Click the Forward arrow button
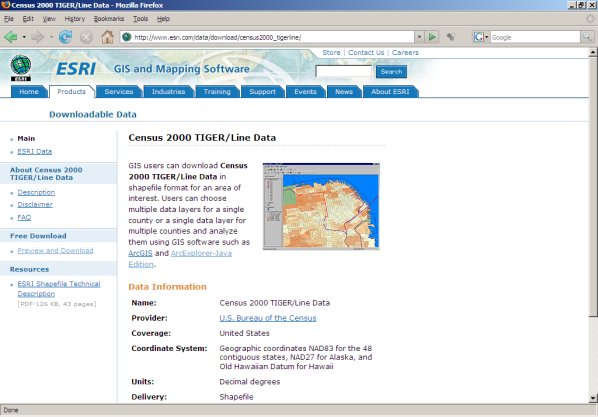The height and width of the screenshot is (417, 598). click(x=38, y=37)
